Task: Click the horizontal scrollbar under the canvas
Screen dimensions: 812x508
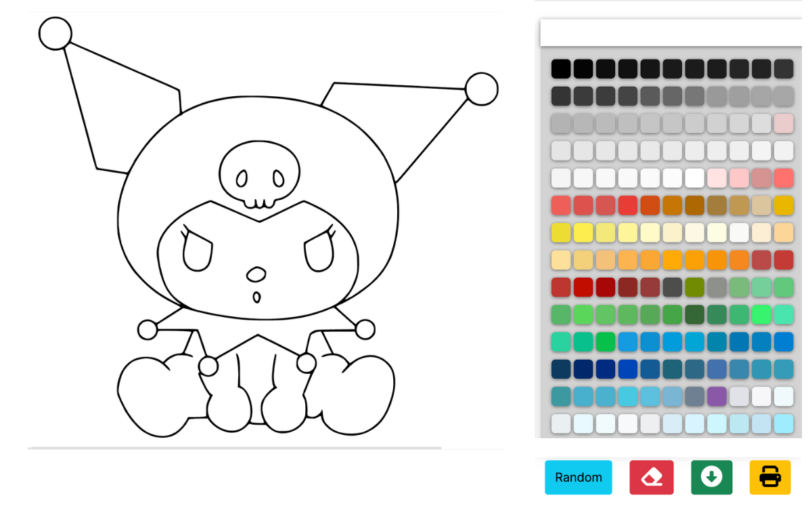Action: pos(234,448)
